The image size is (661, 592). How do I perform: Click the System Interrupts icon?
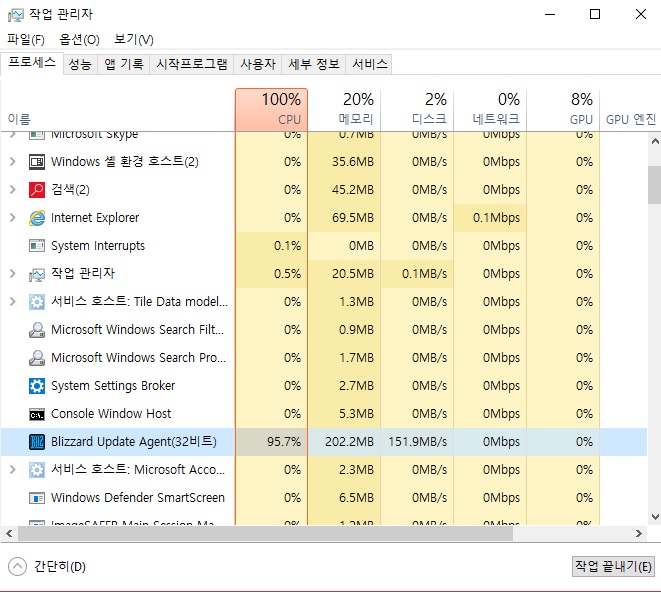pos(37,246)
